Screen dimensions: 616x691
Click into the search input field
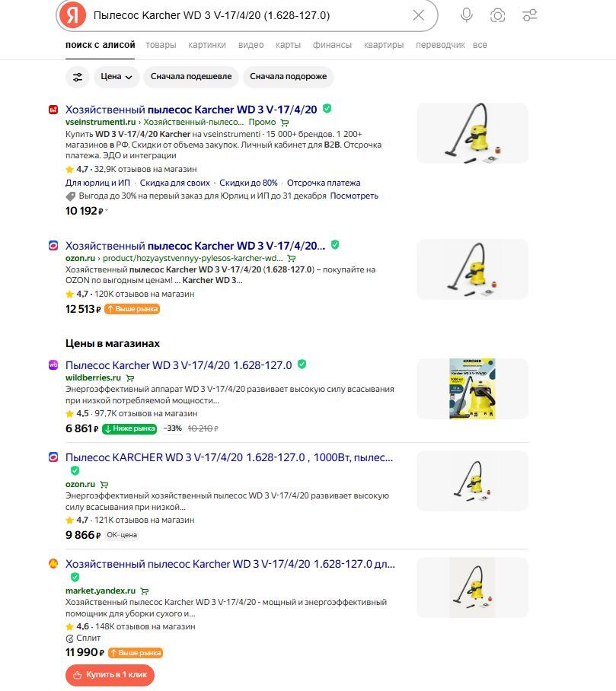pos(249,15)
